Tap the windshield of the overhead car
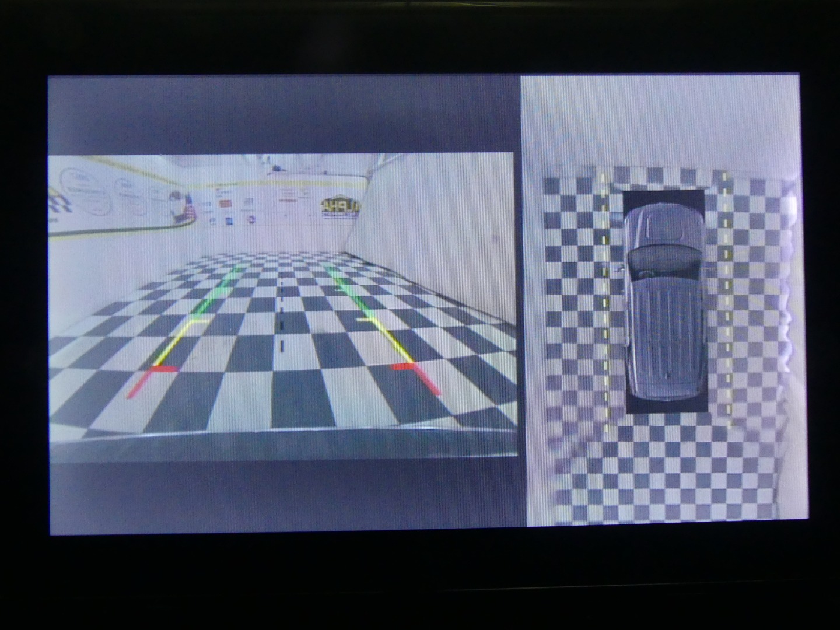Viewport: 840px width, 630px height. (663, 261)
